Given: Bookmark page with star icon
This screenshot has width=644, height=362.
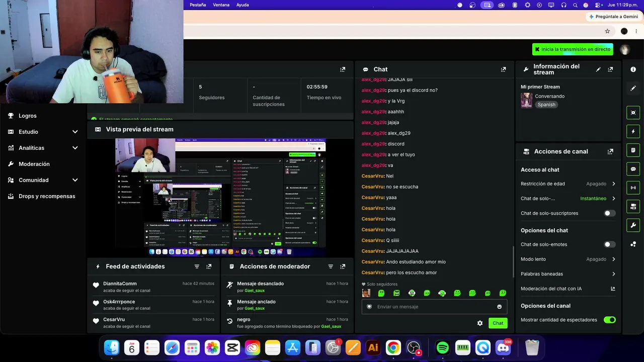Looking at the screenshot, I should click(607, 31).
